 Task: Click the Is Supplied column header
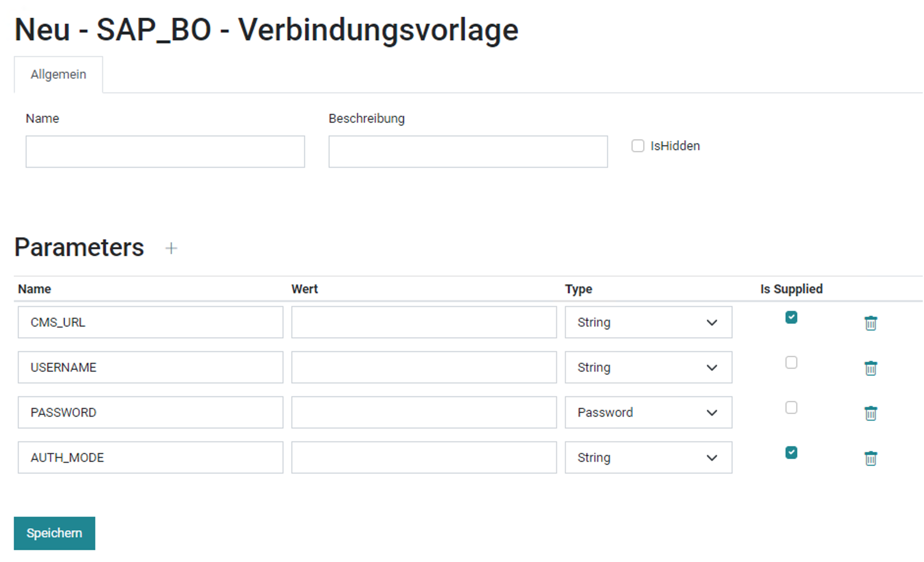(791, 289)
